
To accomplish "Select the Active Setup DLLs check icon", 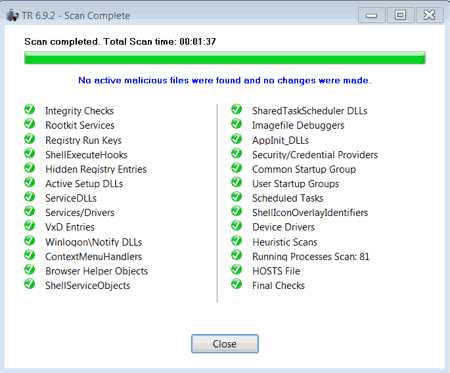I will coord(30,182).
